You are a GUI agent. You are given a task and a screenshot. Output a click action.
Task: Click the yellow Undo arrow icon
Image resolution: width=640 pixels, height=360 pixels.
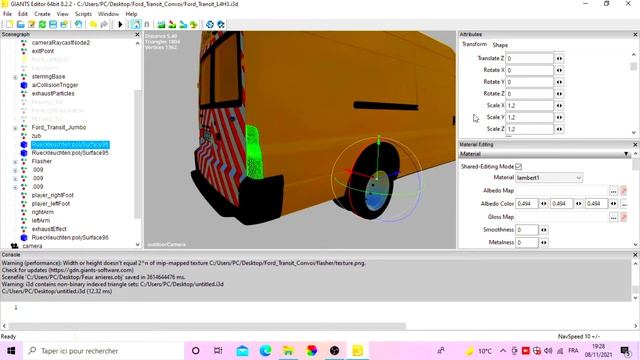93,24
